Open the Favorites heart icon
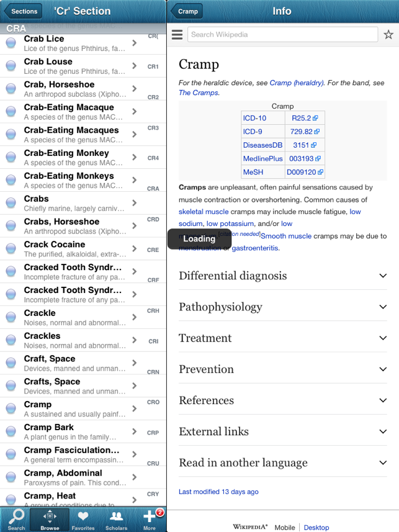Image resolution: width=399 pixels, height=532 pixels. click(x=83, y=519)
